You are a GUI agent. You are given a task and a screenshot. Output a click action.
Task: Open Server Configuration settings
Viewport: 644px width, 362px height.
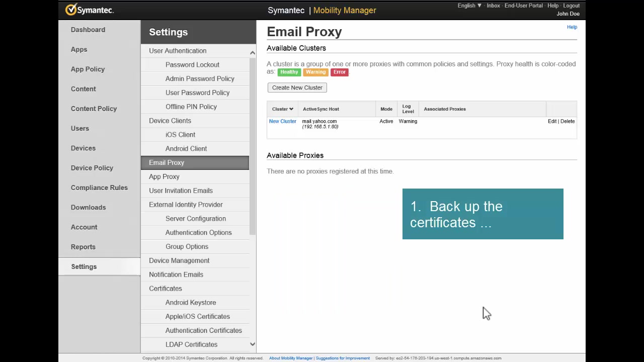[196, 219]
